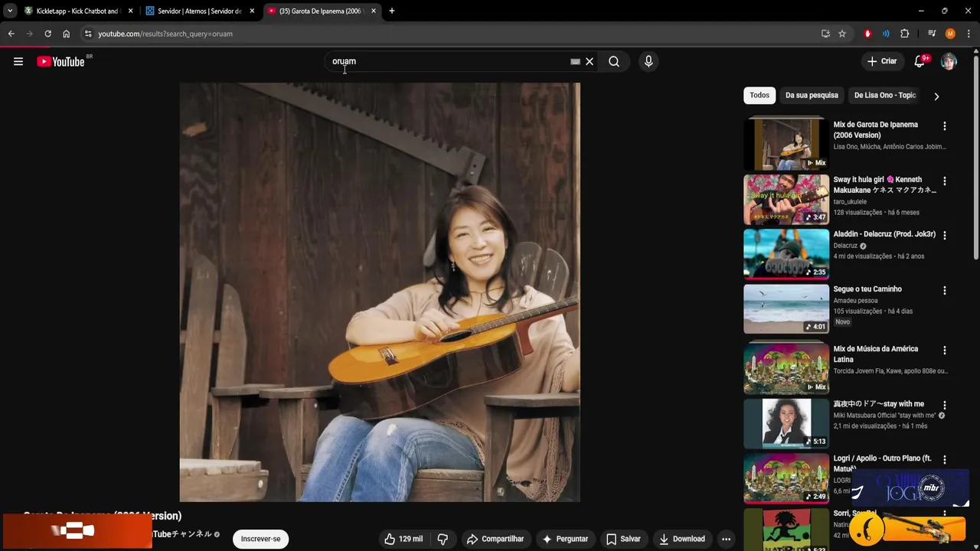The image size is (980, 551).
Task: Open the stay with me Miki Matsubara video
Action: coord(786,422)
